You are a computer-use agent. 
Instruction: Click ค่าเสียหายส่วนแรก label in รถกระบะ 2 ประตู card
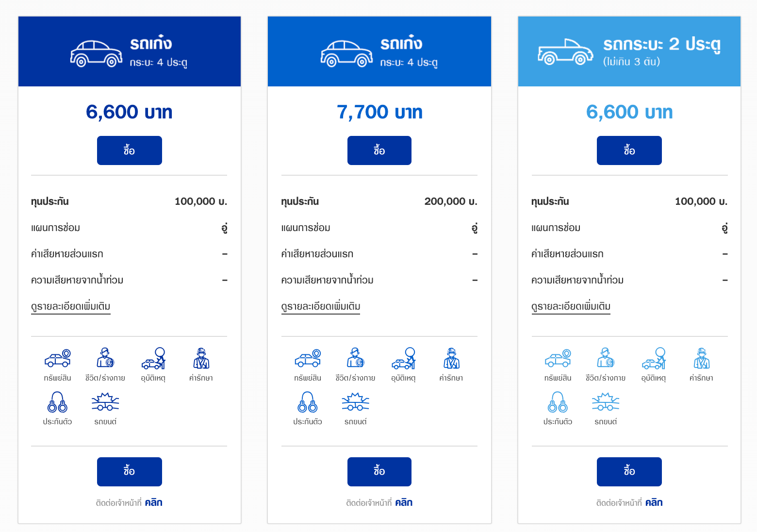click(x=568, y=254)
